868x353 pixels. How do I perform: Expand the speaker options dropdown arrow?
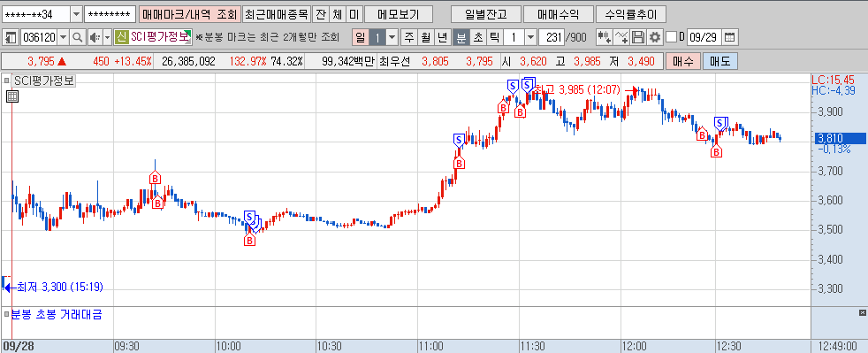pyautogui.click(x=107, y=38)
